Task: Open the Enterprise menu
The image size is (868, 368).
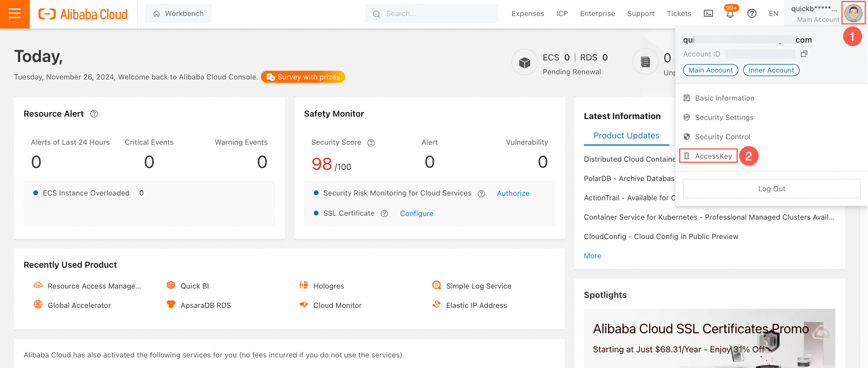Action: 598,14
